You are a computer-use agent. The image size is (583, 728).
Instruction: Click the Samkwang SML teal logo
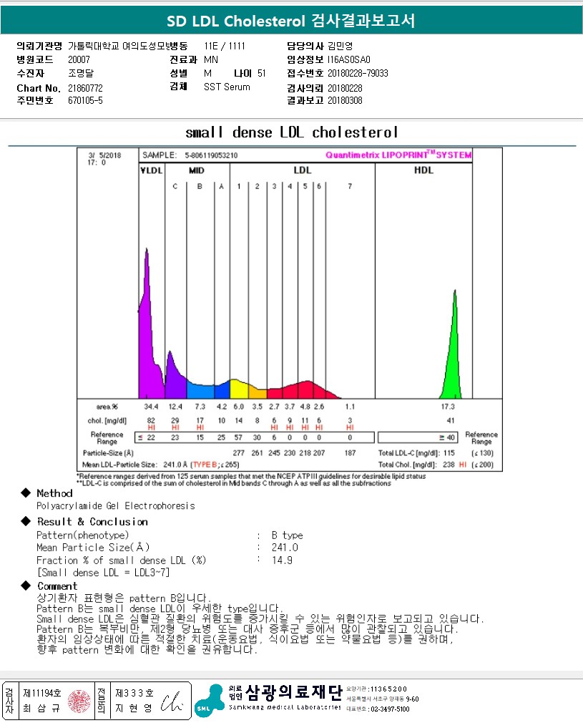(x=210, y=700)
